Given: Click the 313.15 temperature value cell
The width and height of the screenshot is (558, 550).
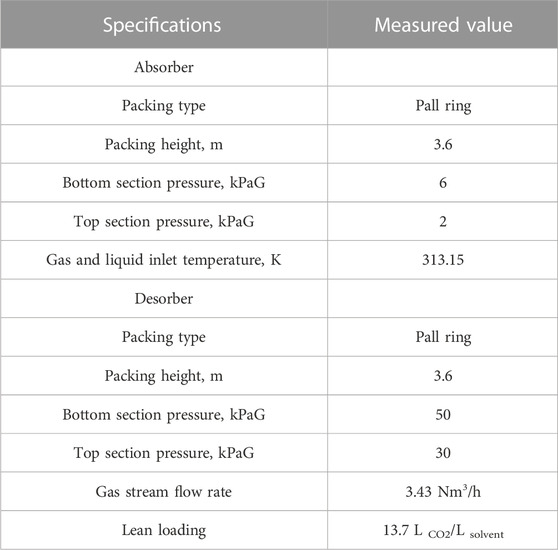Looking at the screenshot, I should click(443, 260).
